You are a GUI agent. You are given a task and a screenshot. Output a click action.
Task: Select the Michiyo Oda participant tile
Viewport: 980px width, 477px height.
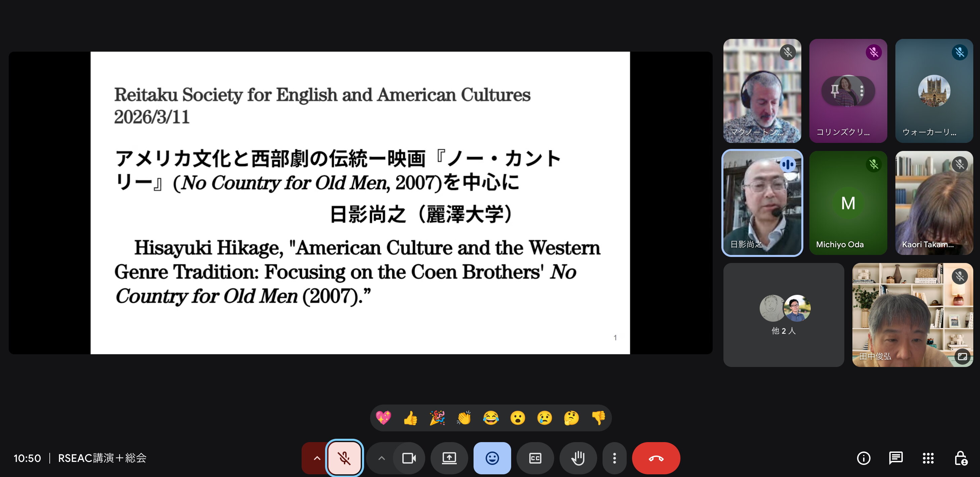(848, 203)
